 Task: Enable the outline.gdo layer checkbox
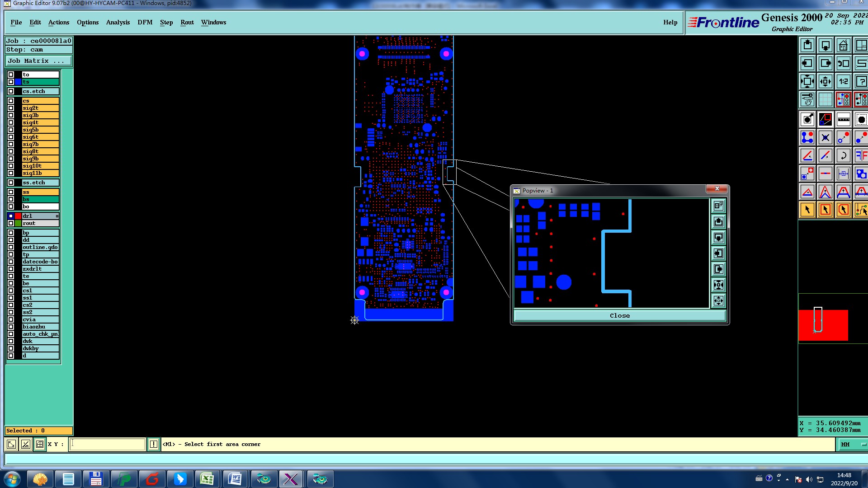coord(11,247)
